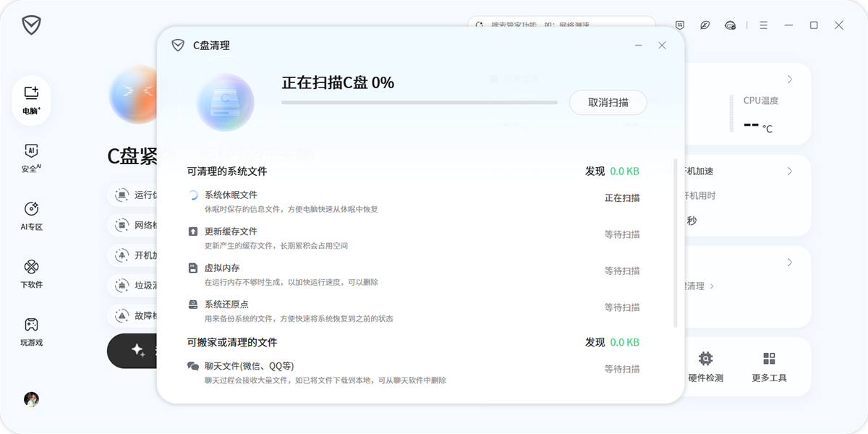Click the 发现 0.0 KB result link
Screen dimensions: 868x434
pyautogui.click(x=611, y=171)
